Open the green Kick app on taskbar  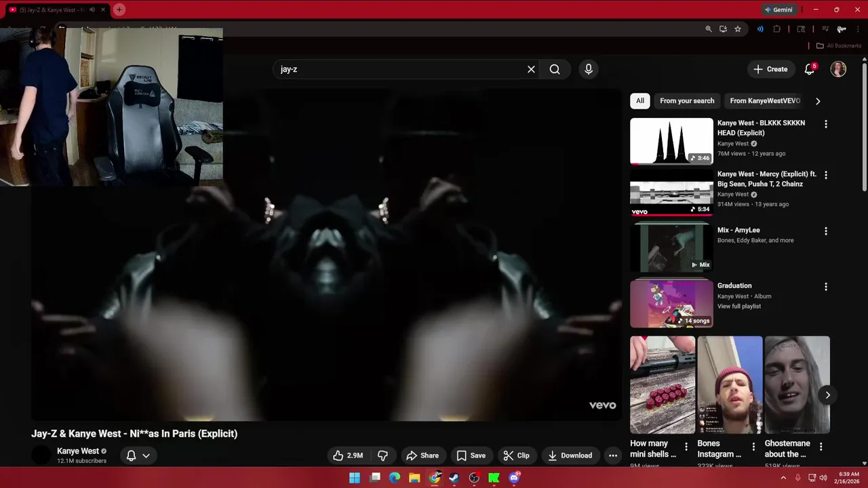[x=494, y=478]
